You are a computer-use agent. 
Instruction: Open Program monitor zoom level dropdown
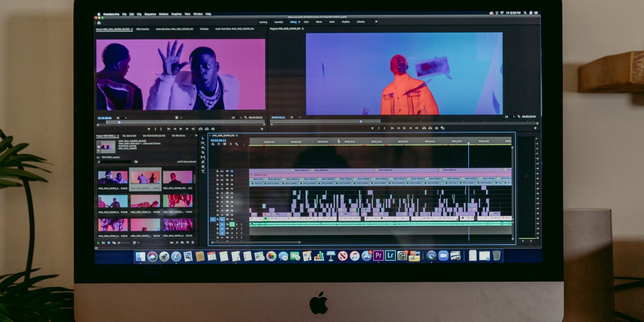(x=295, y=117)
